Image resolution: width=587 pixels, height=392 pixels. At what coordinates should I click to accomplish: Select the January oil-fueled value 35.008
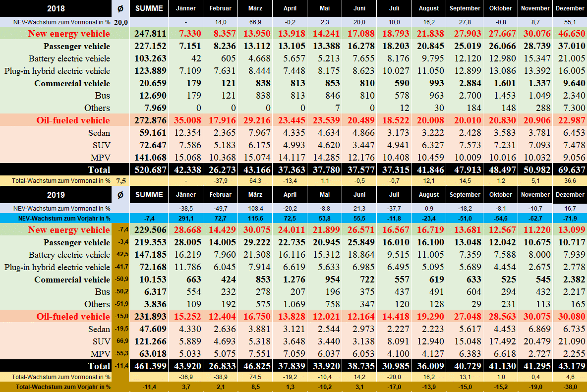point(187,120)
